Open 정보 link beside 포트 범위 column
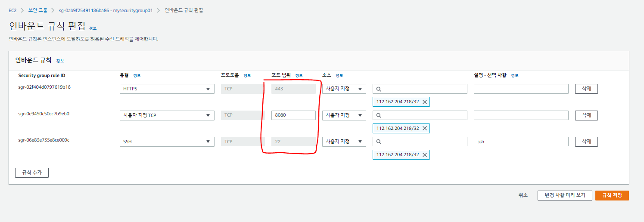This screenshot has height=222, width=644. (299, 76)
